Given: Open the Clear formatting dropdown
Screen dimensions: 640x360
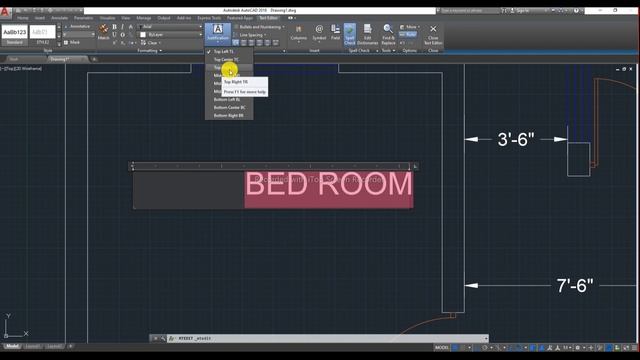Looking at the screenshot, I should click(x=151, y=42).
